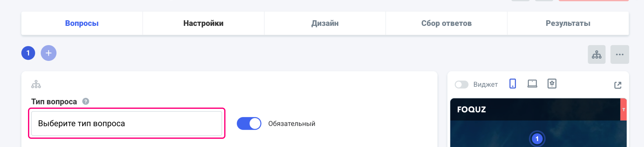Image resolution: width=644 pixels, height=147 pixels.
Task: Open the gray logic tree button beside the ellipsis
Action: [x=597, y=55]
